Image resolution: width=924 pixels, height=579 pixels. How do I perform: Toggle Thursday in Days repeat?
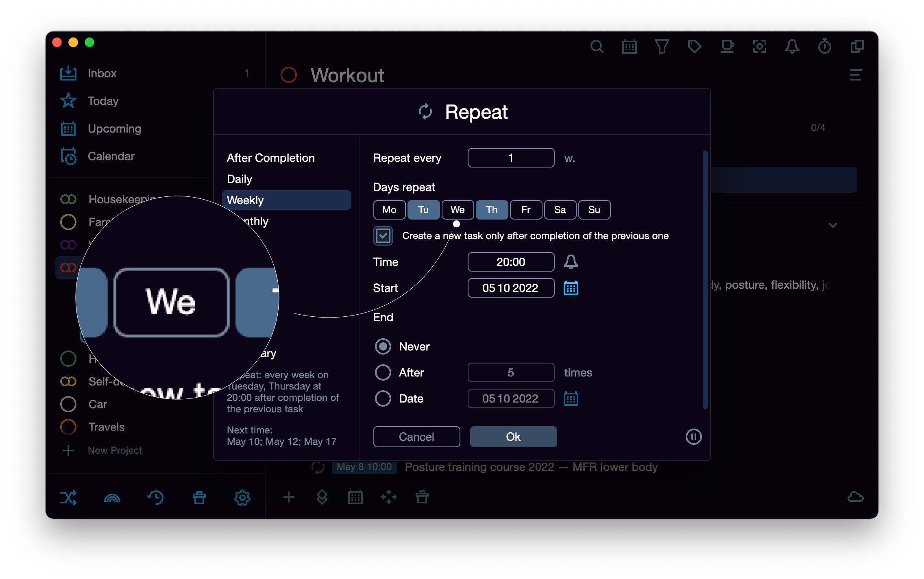pos(492,210)
